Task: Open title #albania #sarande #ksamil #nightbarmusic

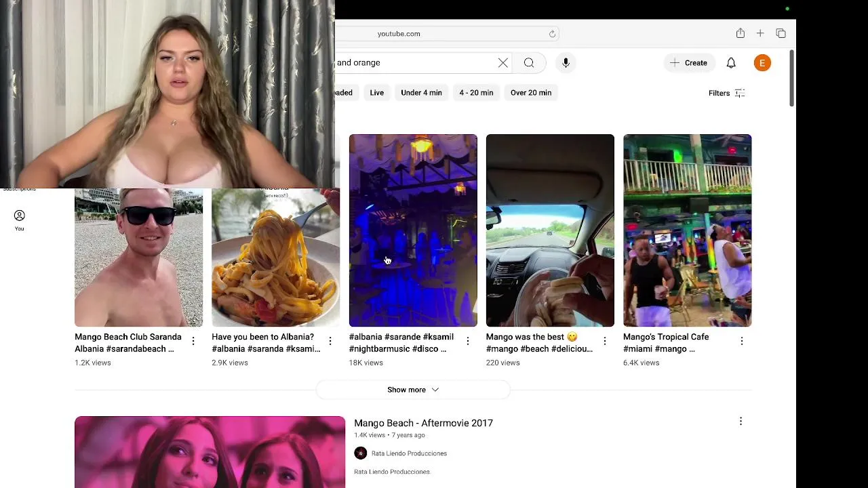Action: tap(401, 343)
